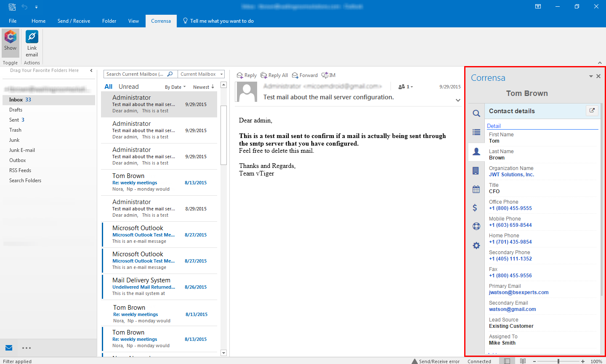Open the Corrensa panel search icon

[x=476, y=113]
